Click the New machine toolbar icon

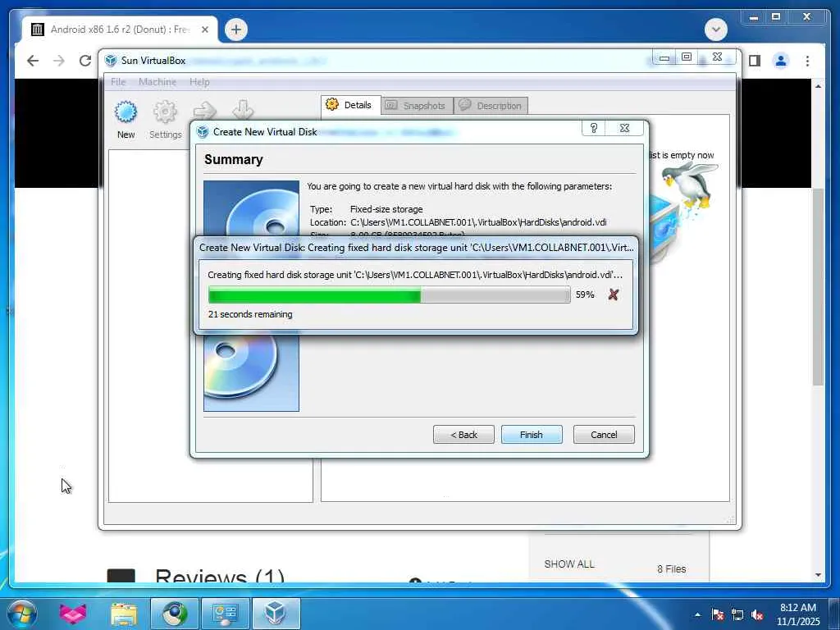126,120
